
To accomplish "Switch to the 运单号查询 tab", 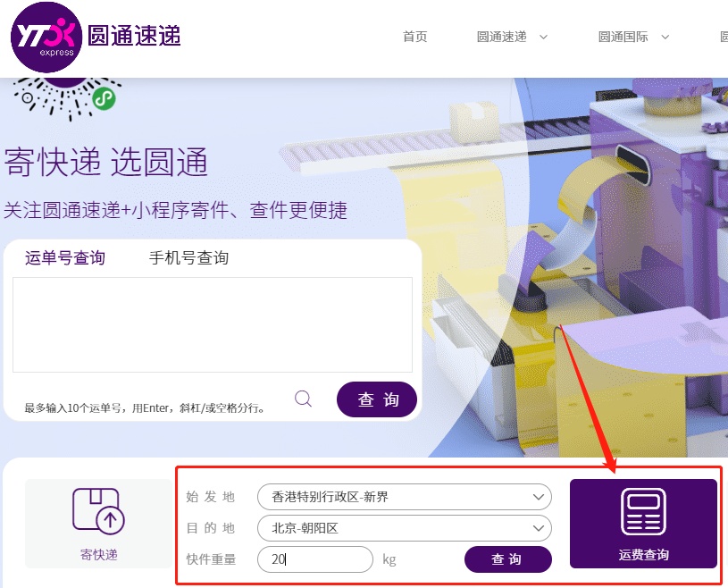I will (x=65, y=258).
